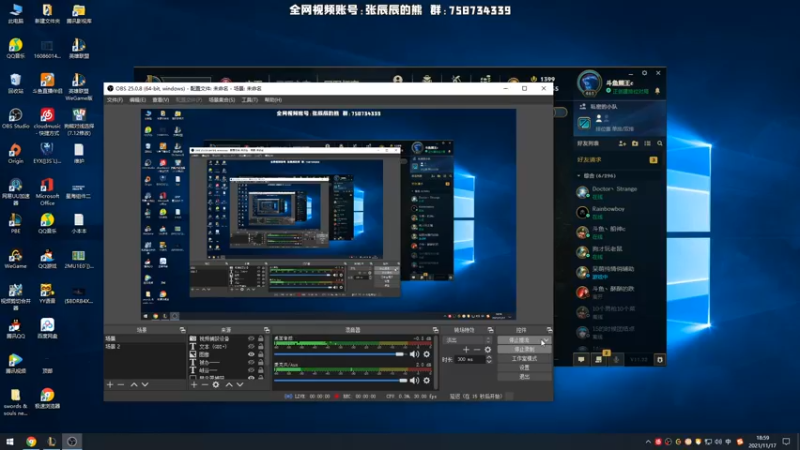Toggle visibility of 图像 source
The image size is (800, 450).
pos(251,354)
